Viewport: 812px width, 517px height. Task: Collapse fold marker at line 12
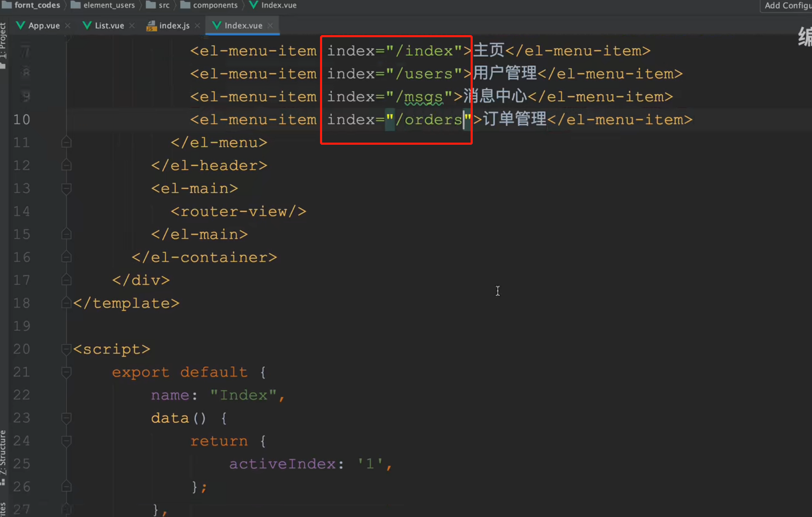[x=66, y=166]
